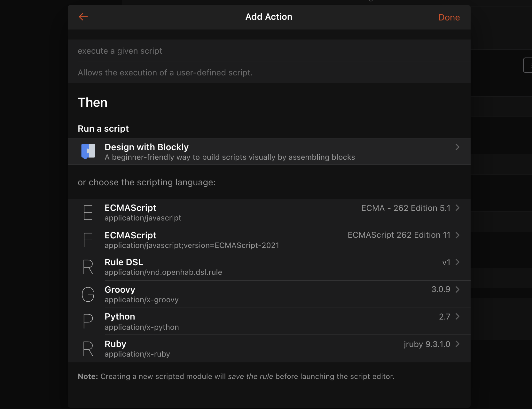The image size is (532, 409).
Task: Expand ECMAScript 262 Edition 11 chevron
Action: tap(457, 235)
